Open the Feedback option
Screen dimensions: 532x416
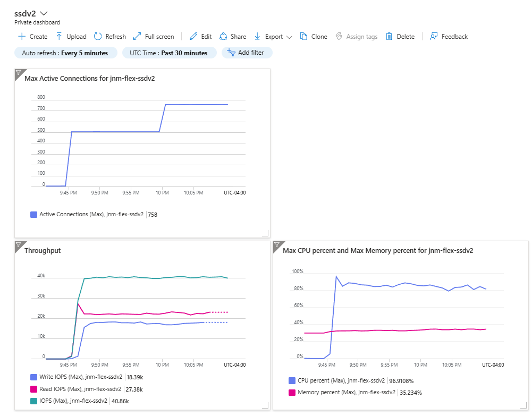[449, 37]
